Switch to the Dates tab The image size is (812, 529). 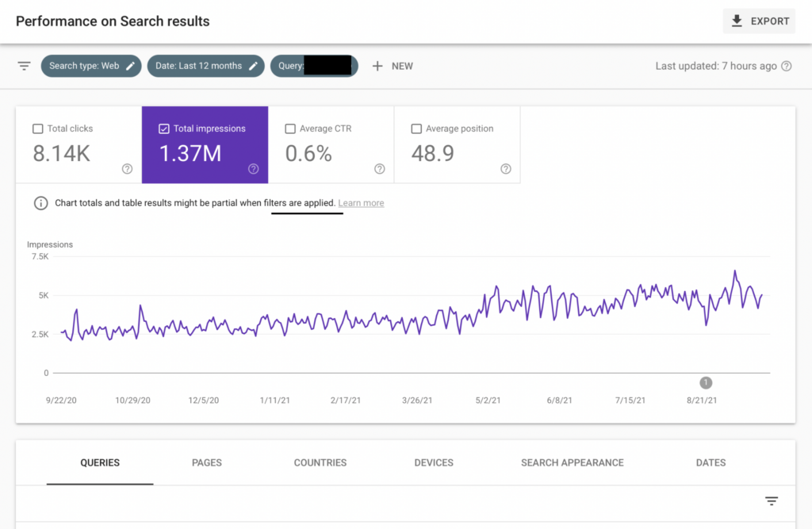coord(710,462)
